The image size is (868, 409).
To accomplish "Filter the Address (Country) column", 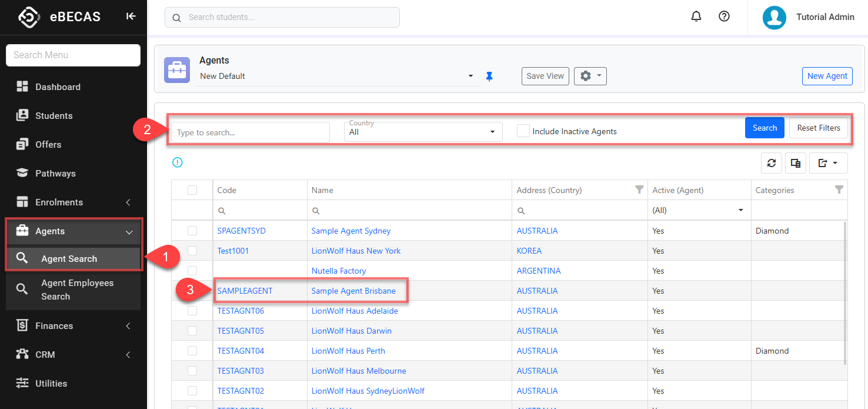I will pos(639,189).
